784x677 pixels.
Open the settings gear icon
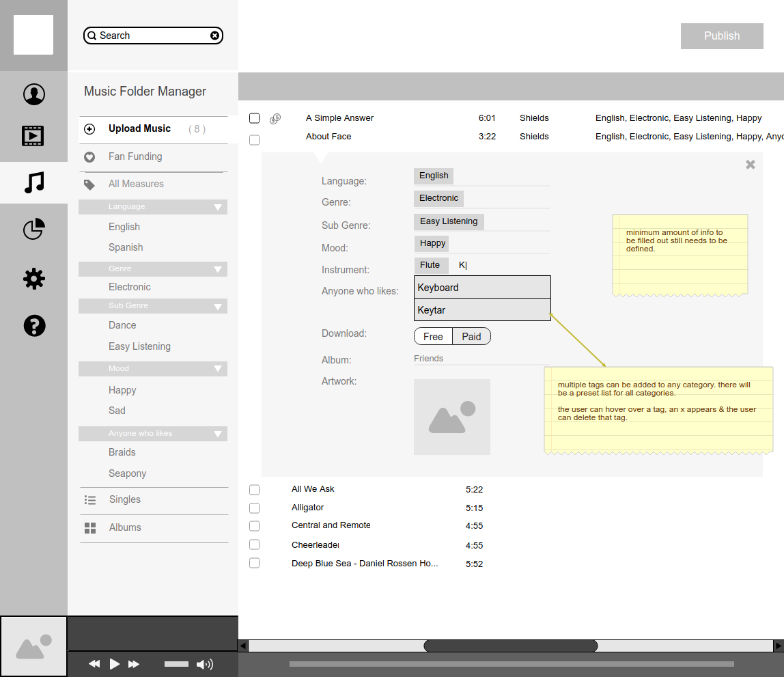point(34,279)
